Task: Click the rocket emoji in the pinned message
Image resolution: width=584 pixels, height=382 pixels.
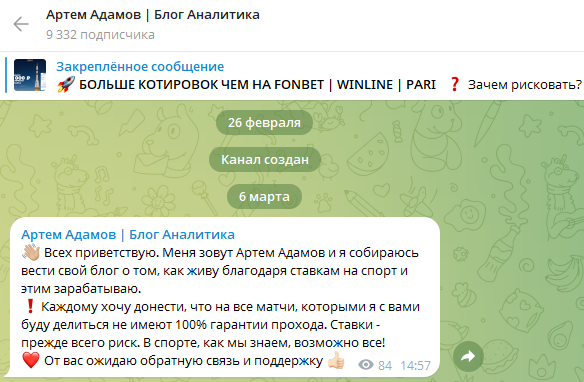Action: pos(66,85)
